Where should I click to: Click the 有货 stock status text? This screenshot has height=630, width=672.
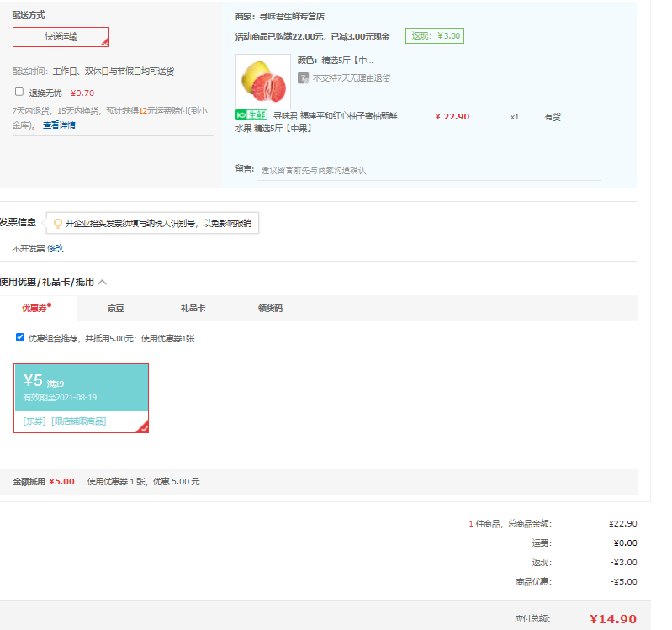click(553, 117)
